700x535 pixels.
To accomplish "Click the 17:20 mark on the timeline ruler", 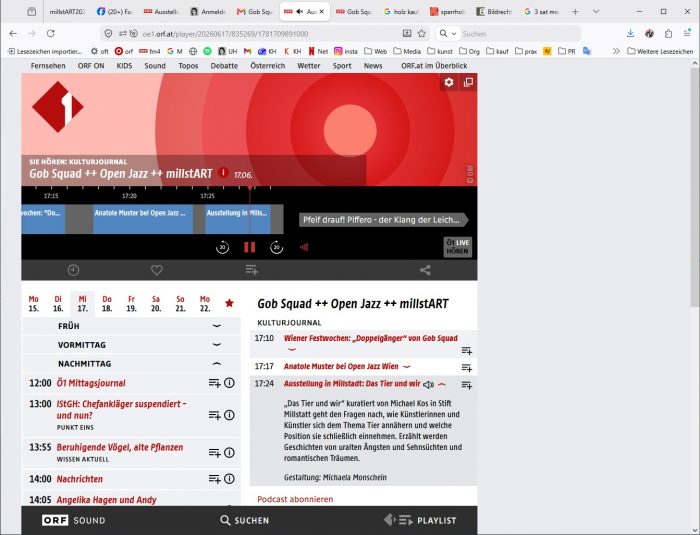I will pos(129,196).
